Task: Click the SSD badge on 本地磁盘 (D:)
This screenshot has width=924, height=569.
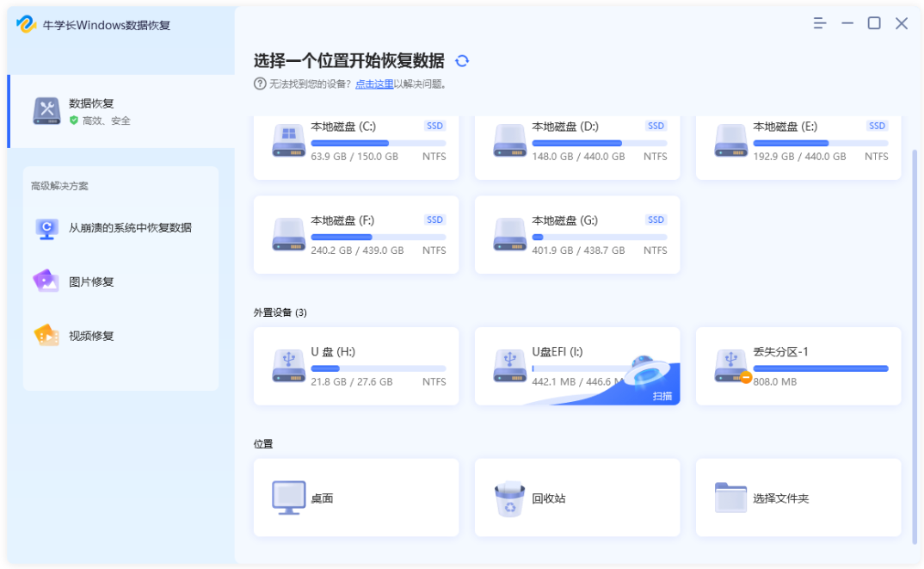Action: (656, 126)
